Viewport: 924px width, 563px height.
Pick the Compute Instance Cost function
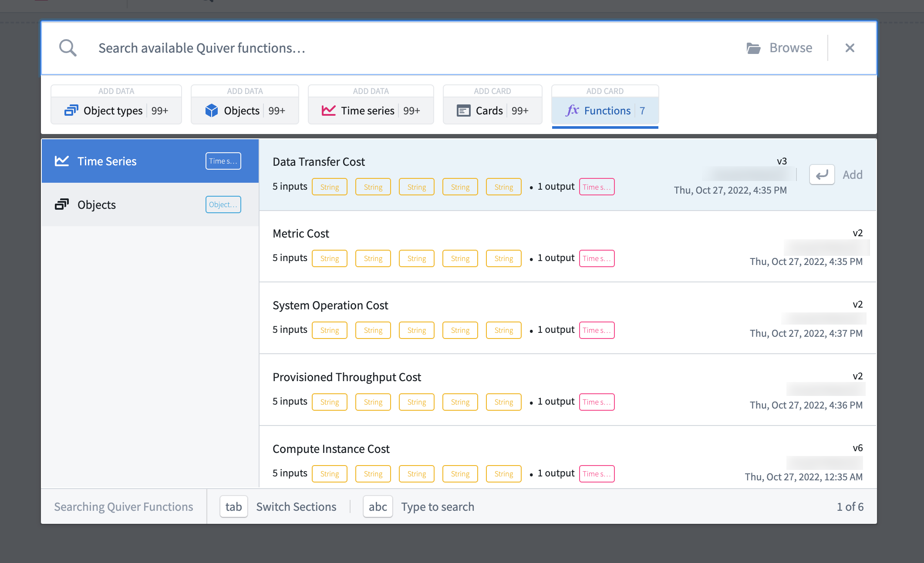pos(568,458)
